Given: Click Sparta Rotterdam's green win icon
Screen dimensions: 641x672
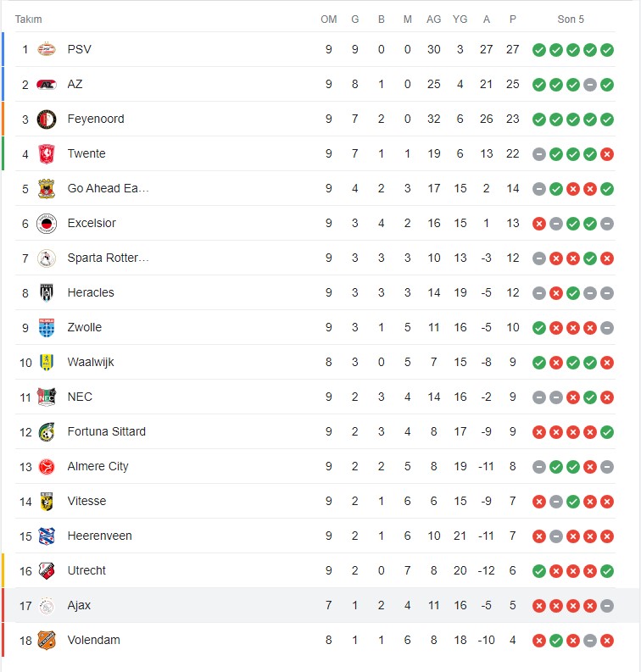Looking at the screenshot, I should point(590,258).
